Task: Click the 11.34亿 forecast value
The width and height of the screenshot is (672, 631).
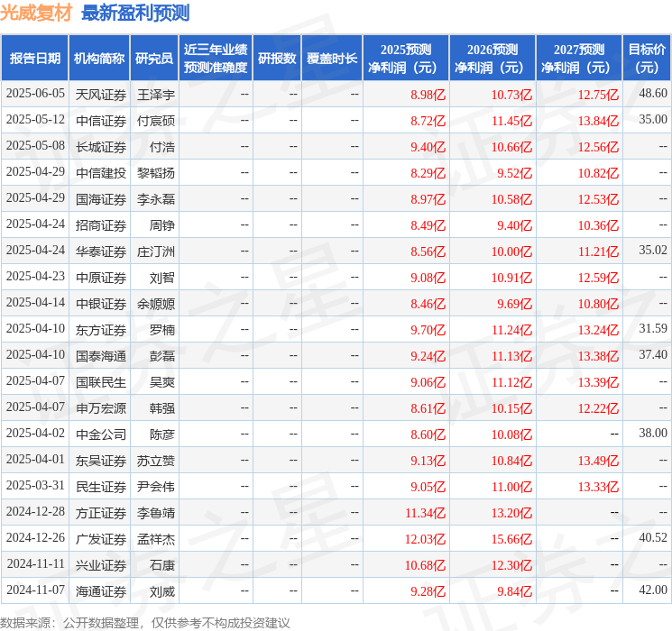Action: point(425,513)
